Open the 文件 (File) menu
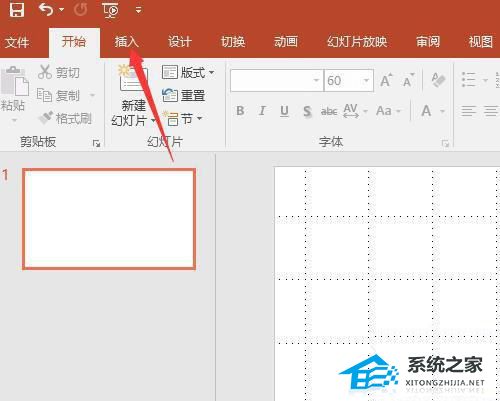Viewport: 500px width, 401px height. tap(17, 42)
